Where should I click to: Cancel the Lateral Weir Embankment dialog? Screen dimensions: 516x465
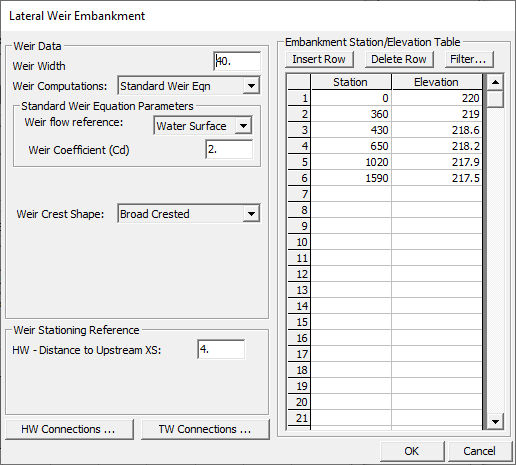[x=479, y=451]
